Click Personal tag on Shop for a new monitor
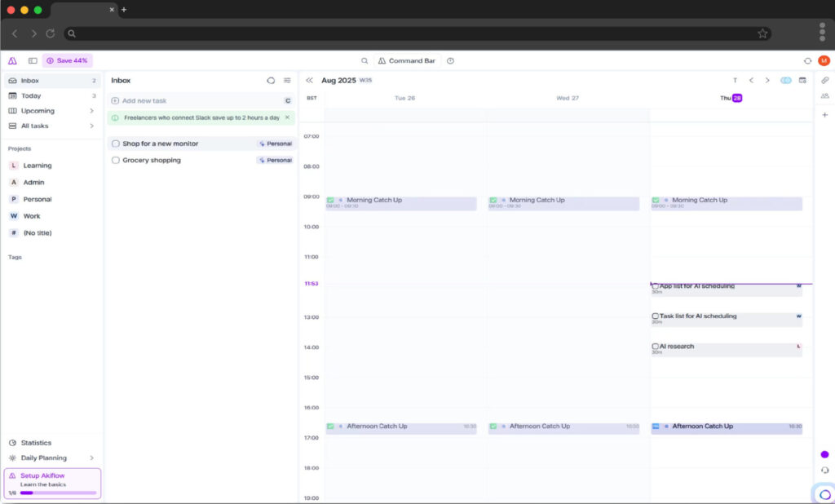Screen dimensions: 835x504 [276, 144]
